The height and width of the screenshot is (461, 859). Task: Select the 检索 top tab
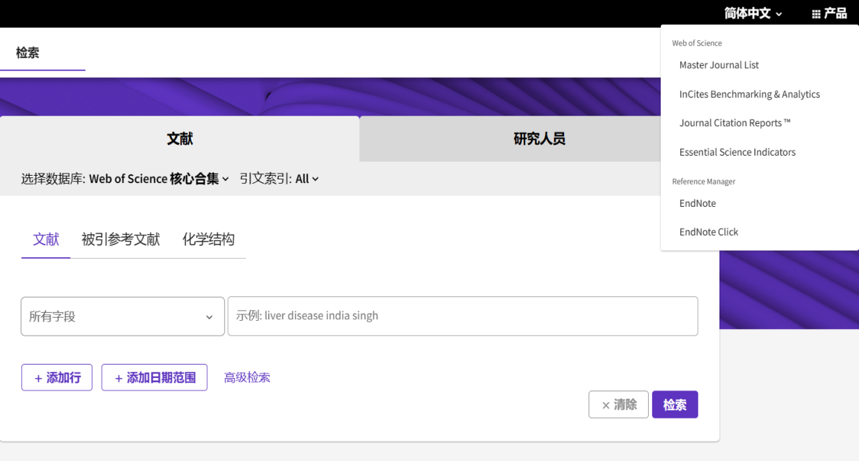click(27, 53)
